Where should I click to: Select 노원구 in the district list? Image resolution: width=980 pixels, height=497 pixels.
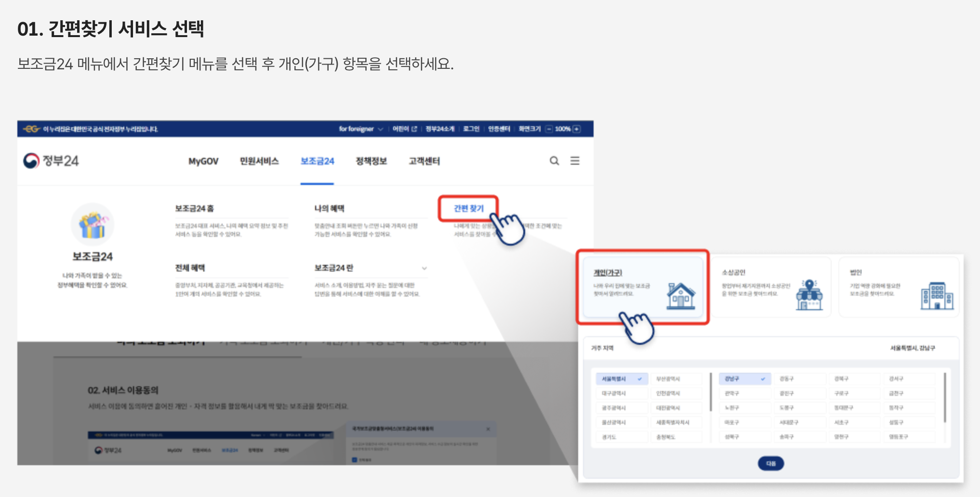click(745, 408)
